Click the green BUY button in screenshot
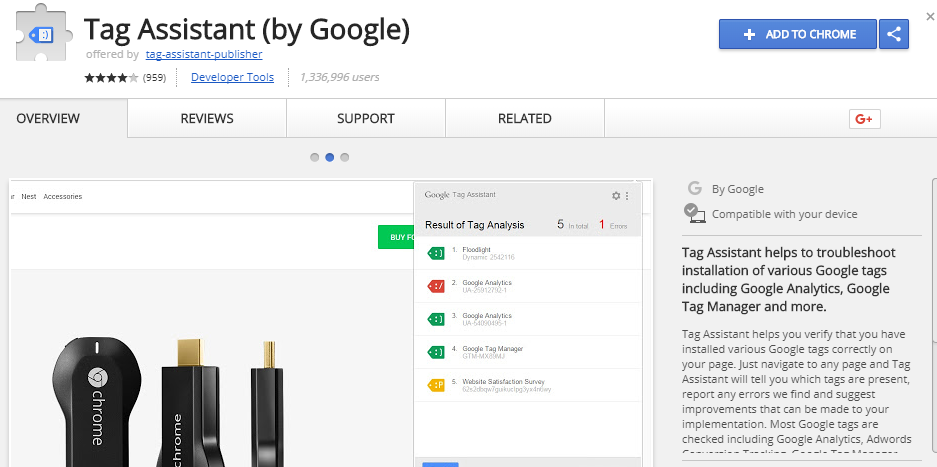The width and height of the screenshot is (937, 467). coord(396,237)
